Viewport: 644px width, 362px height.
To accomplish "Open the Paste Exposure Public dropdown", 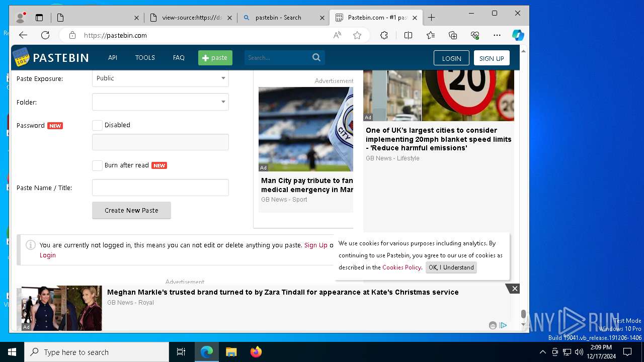I will click(160, 78).
